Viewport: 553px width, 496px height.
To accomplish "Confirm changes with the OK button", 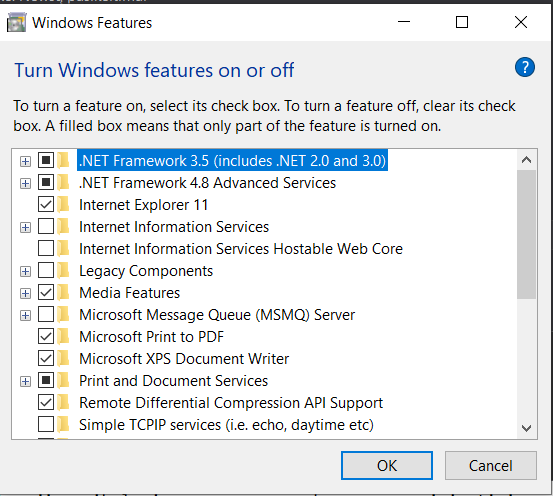I will click(387, 466).
